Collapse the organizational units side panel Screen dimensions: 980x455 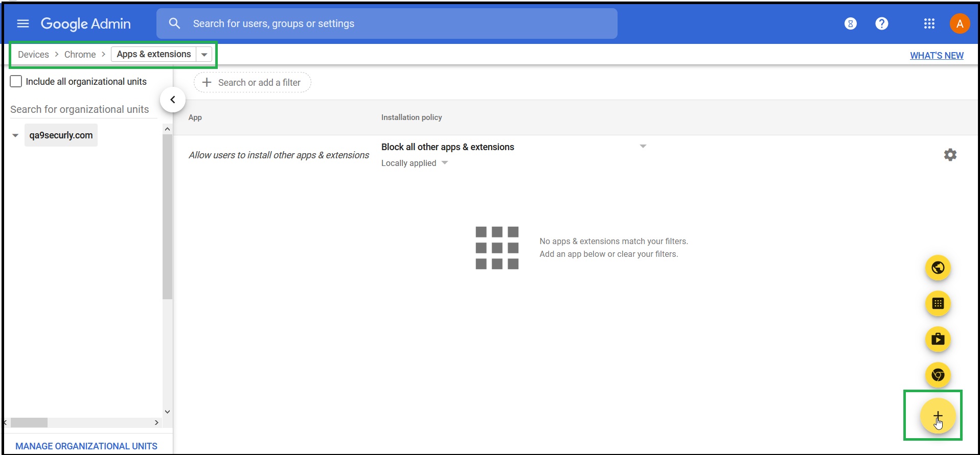[173, 100]
